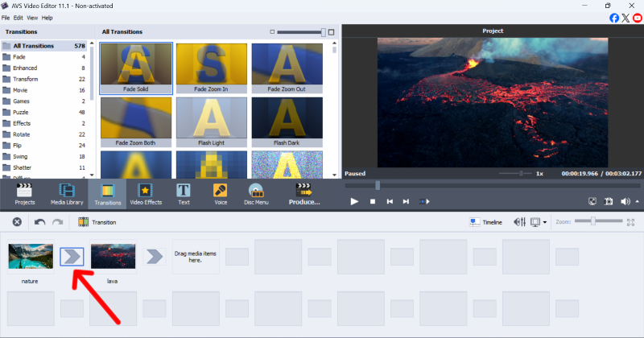Click the Undo arrow icon

(39, 222)
